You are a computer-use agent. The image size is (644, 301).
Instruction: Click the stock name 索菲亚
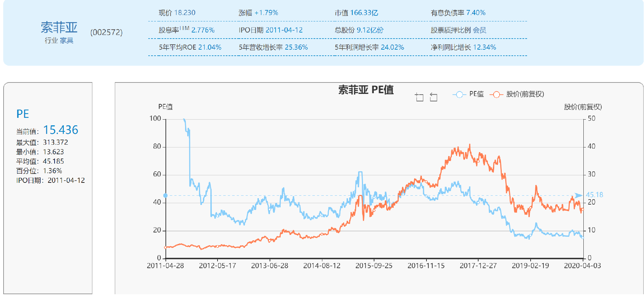[59, 27]
